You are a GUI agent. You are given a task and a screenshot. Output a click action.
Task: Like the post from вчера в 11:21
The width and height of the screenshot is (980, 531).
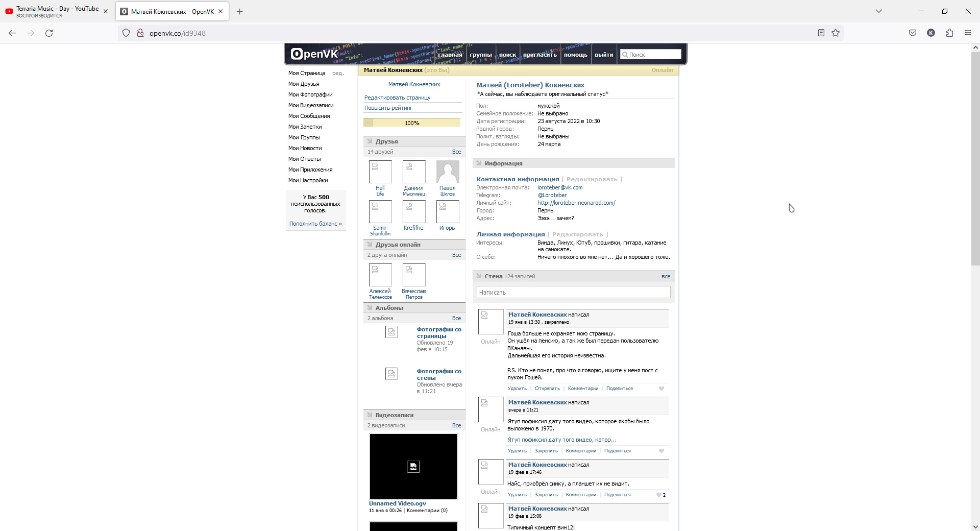661,451
